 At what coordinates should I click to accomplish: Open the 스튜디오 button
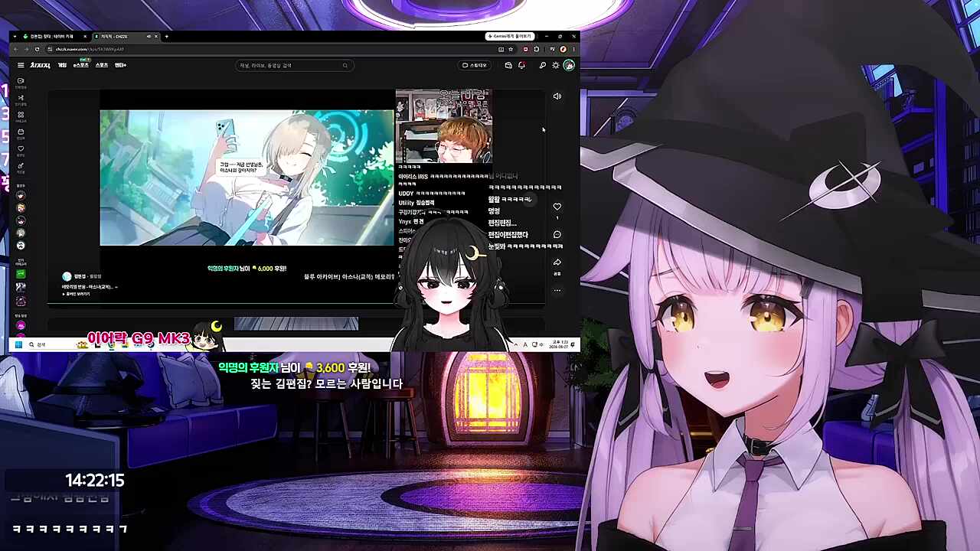(474, 65)
